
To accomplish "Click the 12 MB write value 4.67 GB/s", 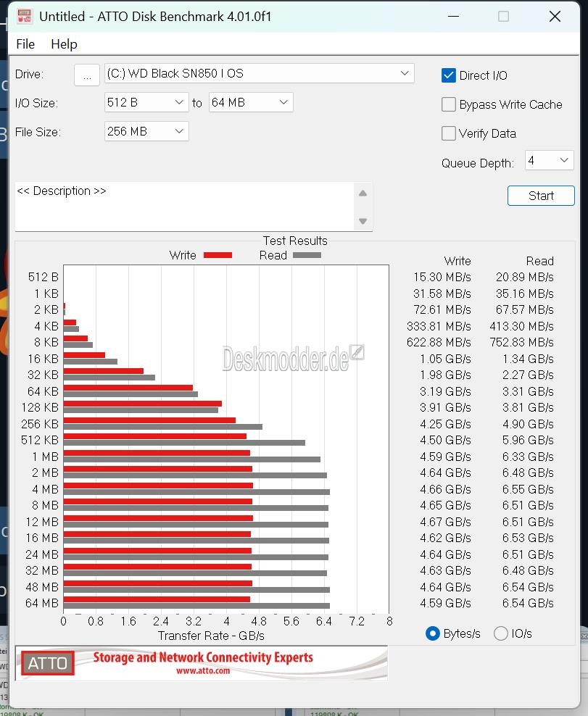I will coord(445,522).
